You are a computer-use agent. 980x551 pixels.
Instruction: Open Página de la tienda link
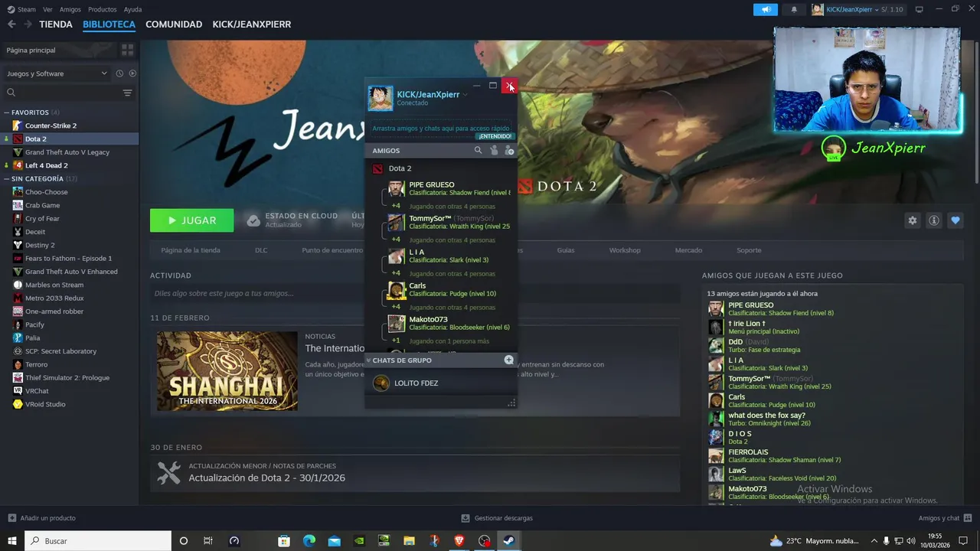pyautogui.click(x=190, y=250)
